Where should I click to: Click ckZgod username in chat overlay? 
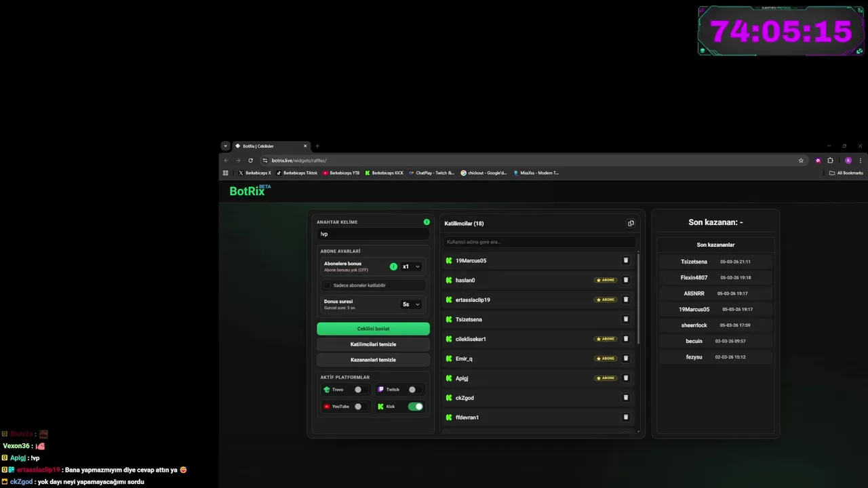22,482
